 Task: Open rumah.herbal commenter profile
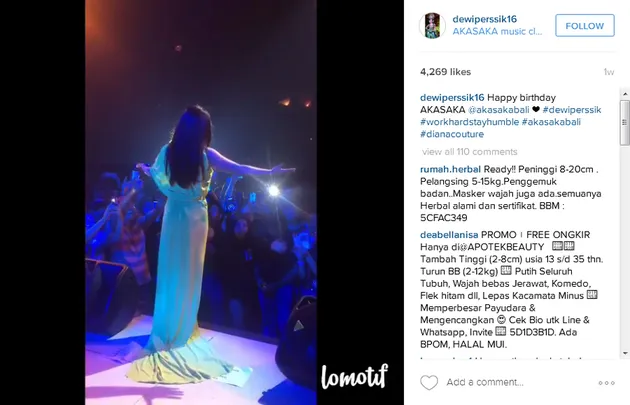(x=450, y=170)
